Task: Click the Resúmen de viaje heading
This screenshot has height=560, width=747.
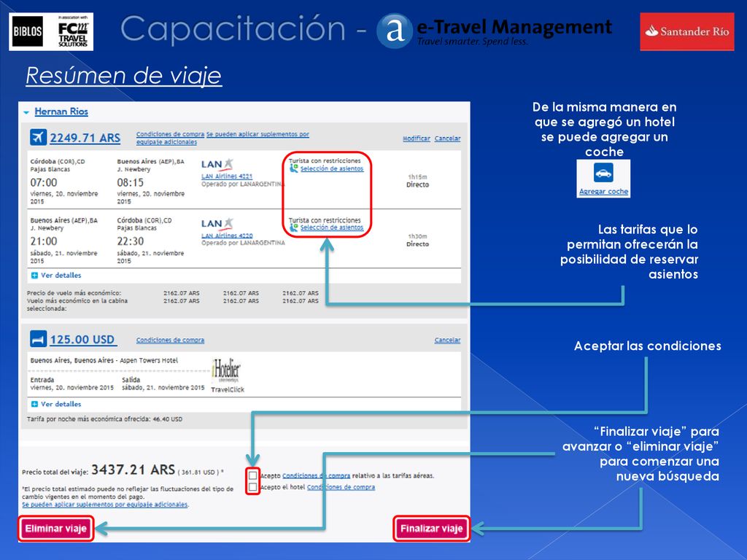Action: pos(124,76)
